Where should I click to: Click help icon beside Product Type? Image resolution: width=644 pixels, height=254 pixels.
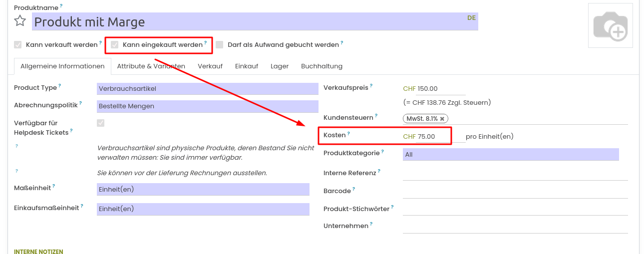coord(59,86)
